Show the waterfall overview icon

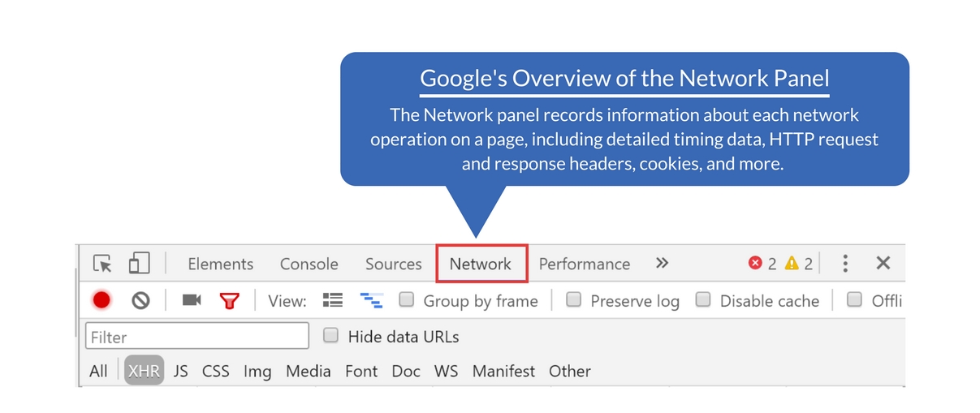372,300
